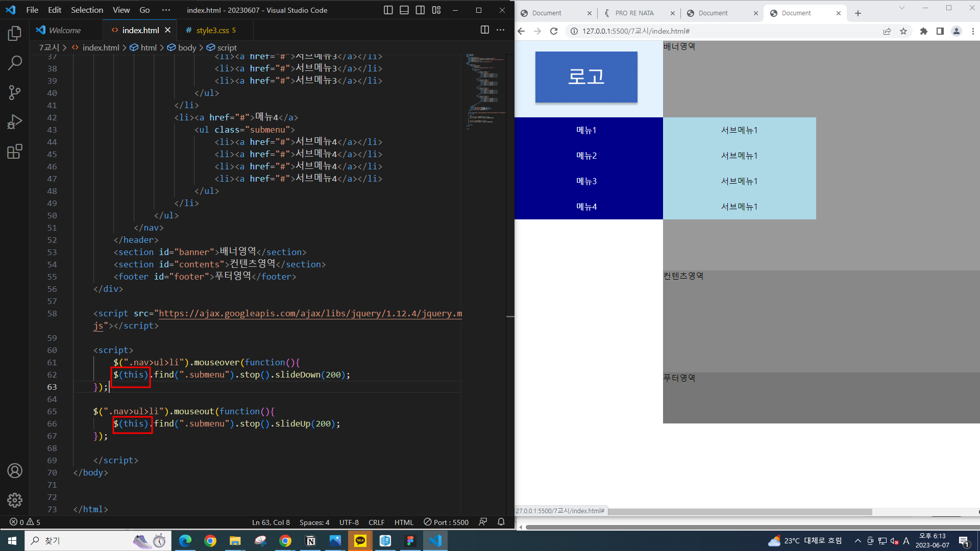Open the Manage gear icon in VS Code
This screenshot has height=551, width=980.
tap(15, 500)
